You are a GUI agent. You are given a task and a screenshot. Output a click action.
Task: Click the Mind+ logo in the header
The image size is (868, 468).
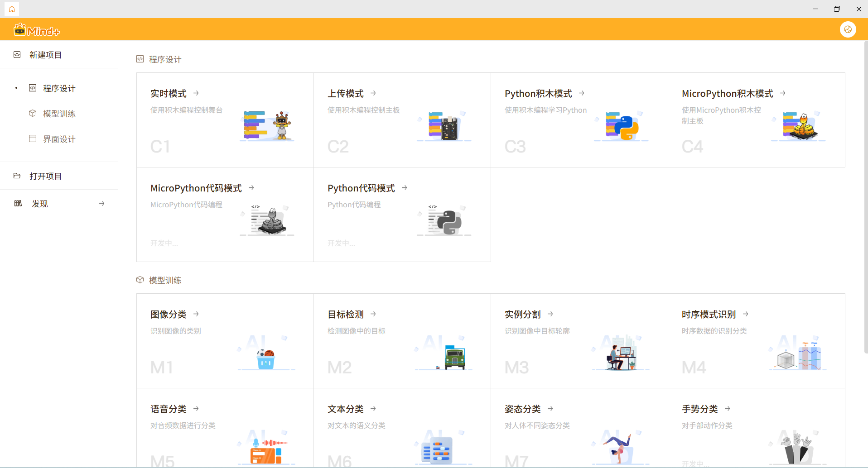click(x=37, y=30)
